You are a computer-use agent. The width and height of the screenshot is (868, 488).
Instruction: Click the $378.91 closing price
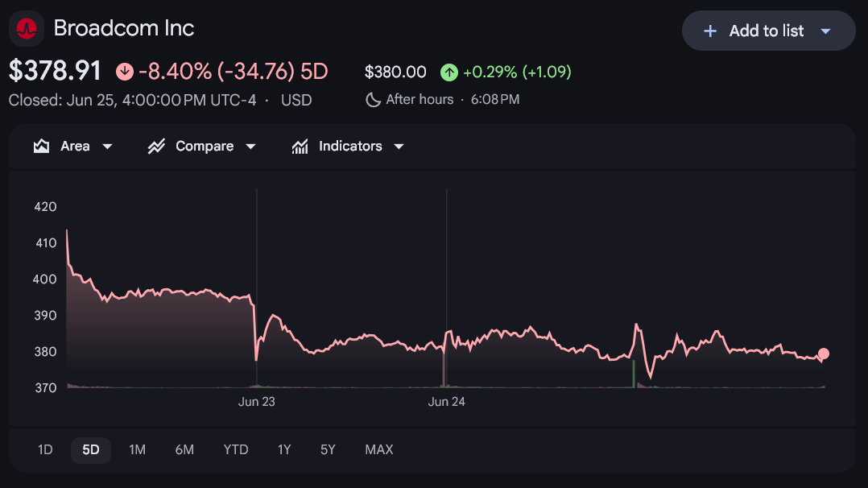click(x=55, y=71)
